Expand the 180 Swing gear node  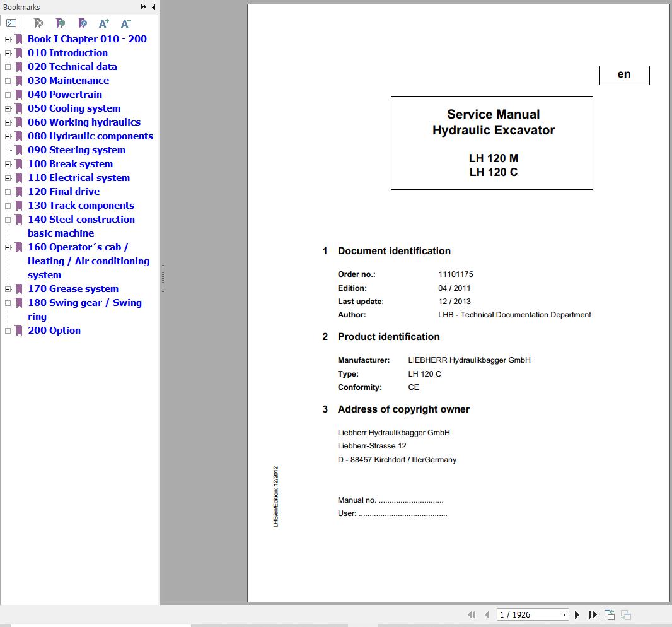8,303
